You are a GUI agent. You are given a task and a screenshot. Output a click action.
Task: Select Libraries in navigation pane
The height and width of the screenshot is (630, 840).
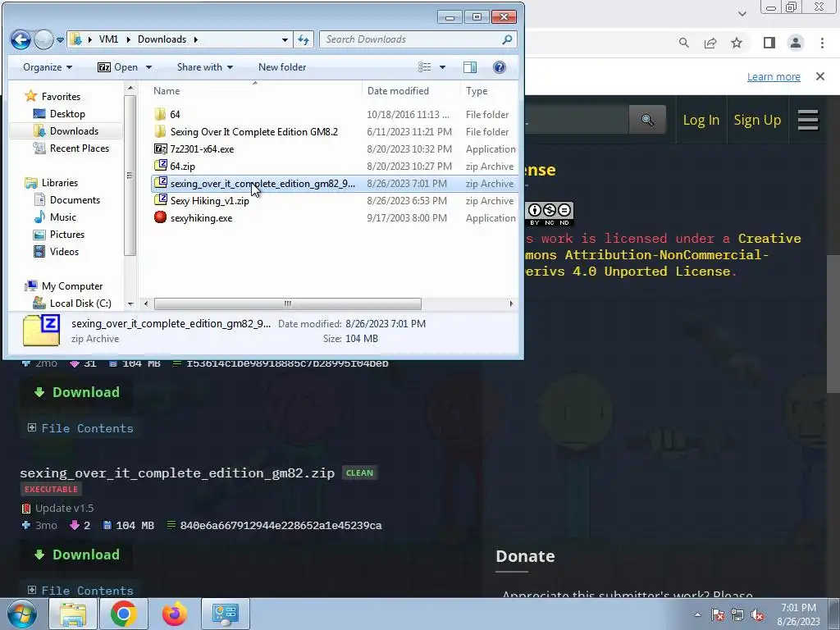[x=59, y=183]
